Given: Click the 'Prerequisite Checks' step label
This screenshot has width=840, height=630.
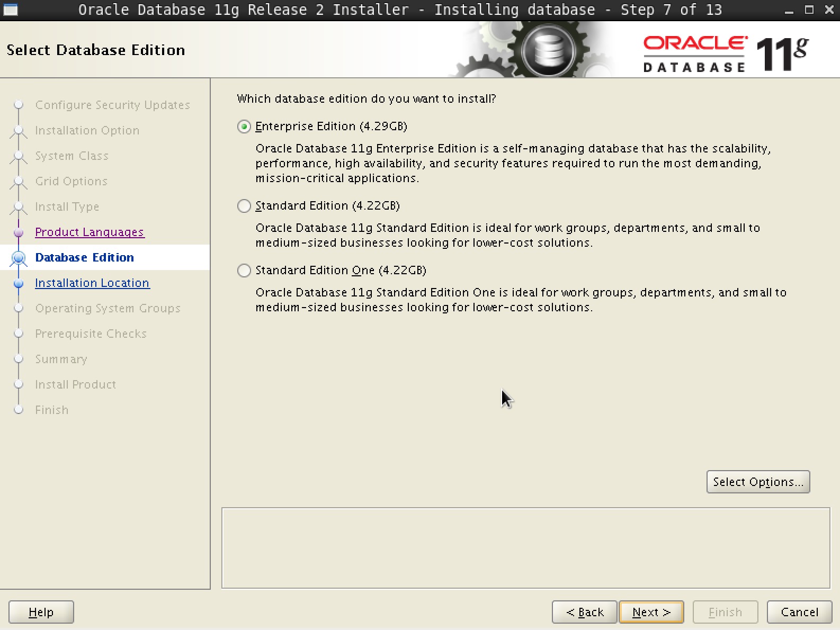Looking at the screenshot, I should tap(91, 334).
